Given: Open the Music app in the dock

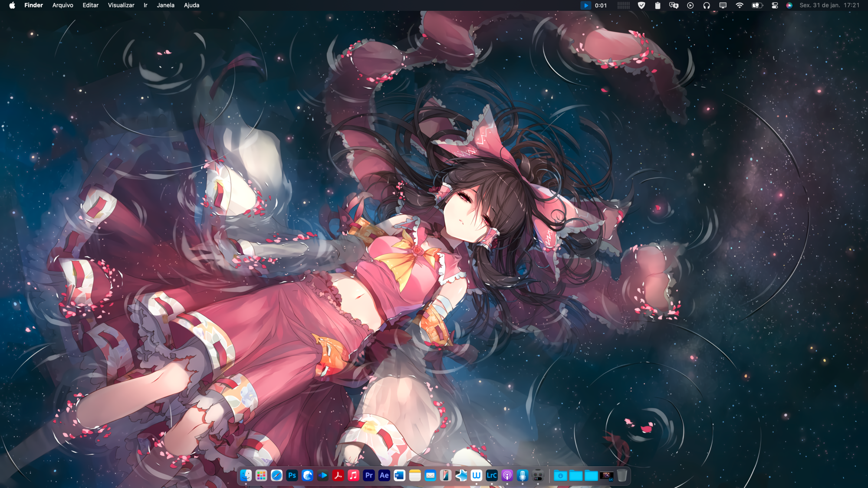Looking at the screenshot, I should (x=354, y=475).
